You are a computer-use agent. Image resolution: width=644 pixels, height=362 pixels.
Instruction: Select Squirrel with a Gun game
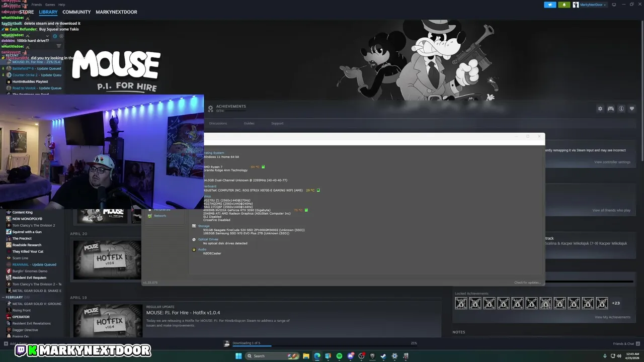[27, 232]
